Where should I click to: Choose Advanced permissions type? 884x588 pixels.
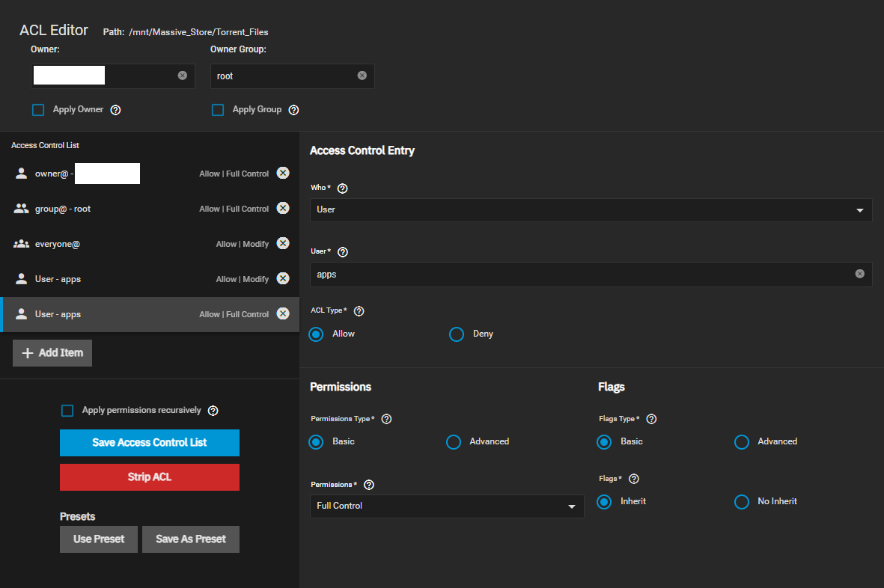point(454,442)
